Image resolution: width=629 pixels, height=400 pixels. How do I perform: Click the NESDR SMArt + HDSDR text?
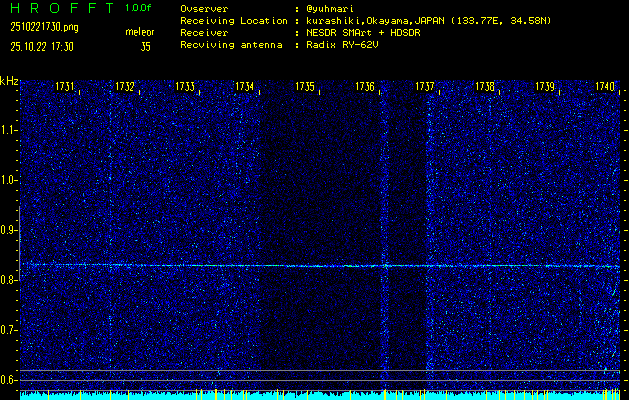[363, 33]
